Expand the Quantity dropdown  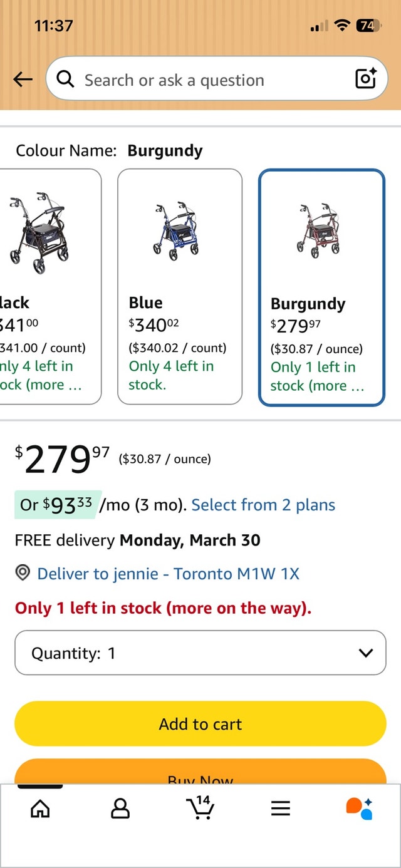200,653
